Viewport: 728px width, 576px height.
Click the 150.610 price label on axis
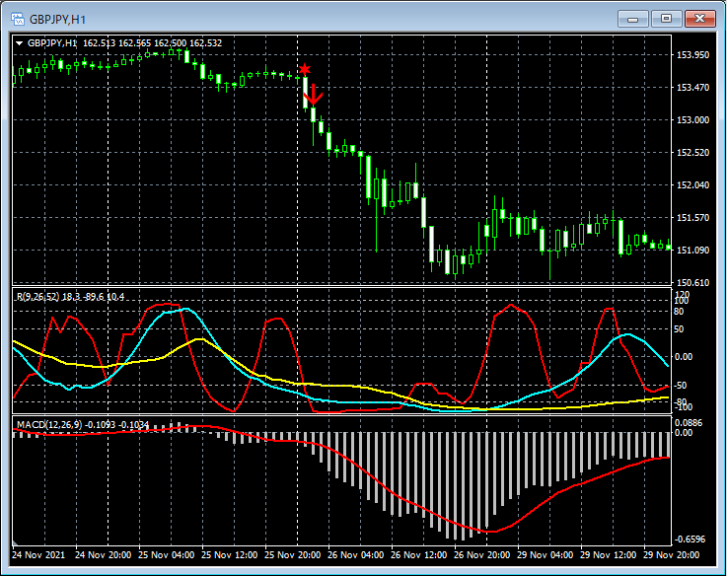point(694,283)
